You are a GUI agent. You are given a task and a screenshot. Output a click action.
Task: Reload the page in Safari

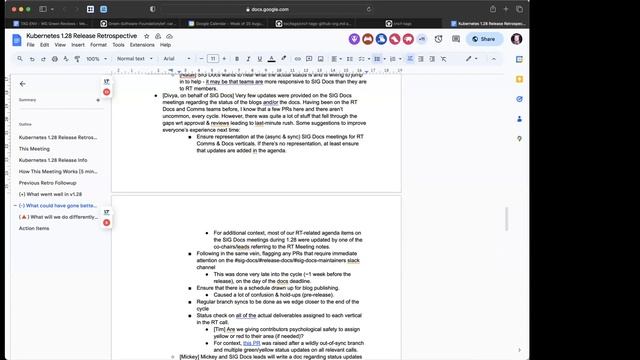(x=369, y=9)
